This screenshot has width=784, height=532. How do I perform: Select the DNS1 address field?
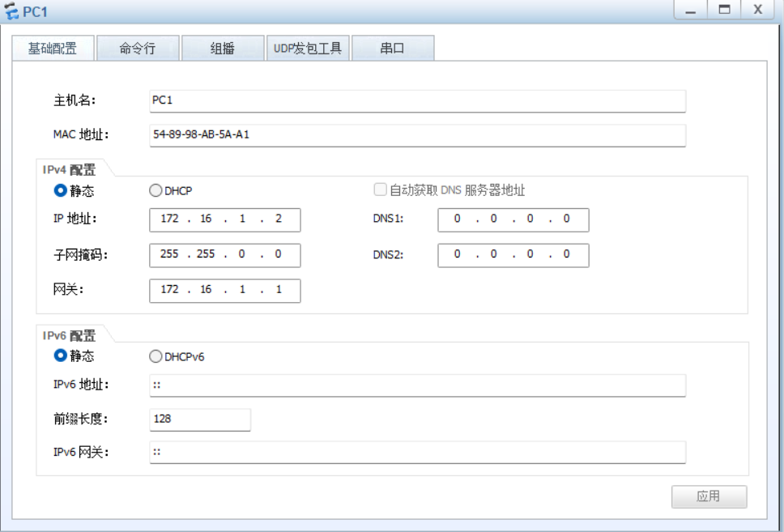513,219
